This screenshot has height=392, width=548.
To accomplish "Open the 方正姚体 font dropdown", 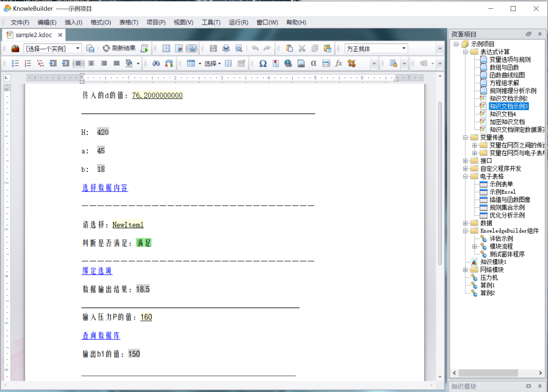I will (404, 49).
